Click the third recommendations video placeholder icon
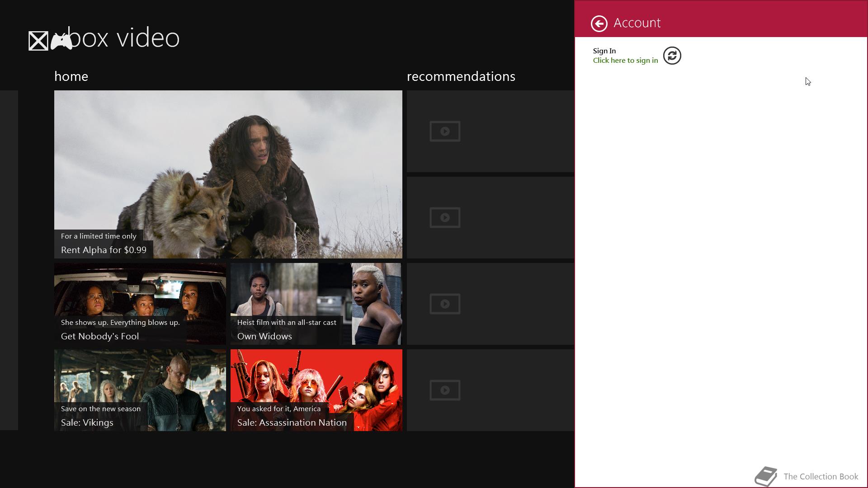Viewport: 868px width, 488px height. (445, 304)
